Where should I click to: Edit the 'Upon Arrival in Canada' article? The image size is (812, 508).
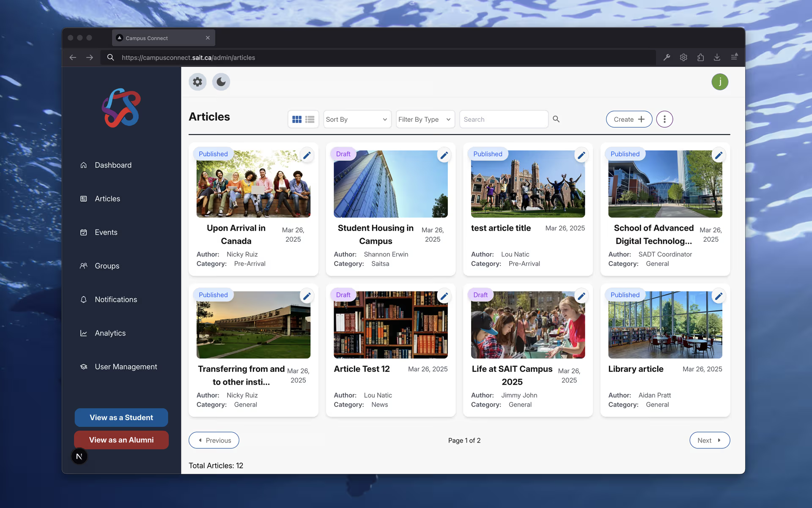[x=307, y=155]
